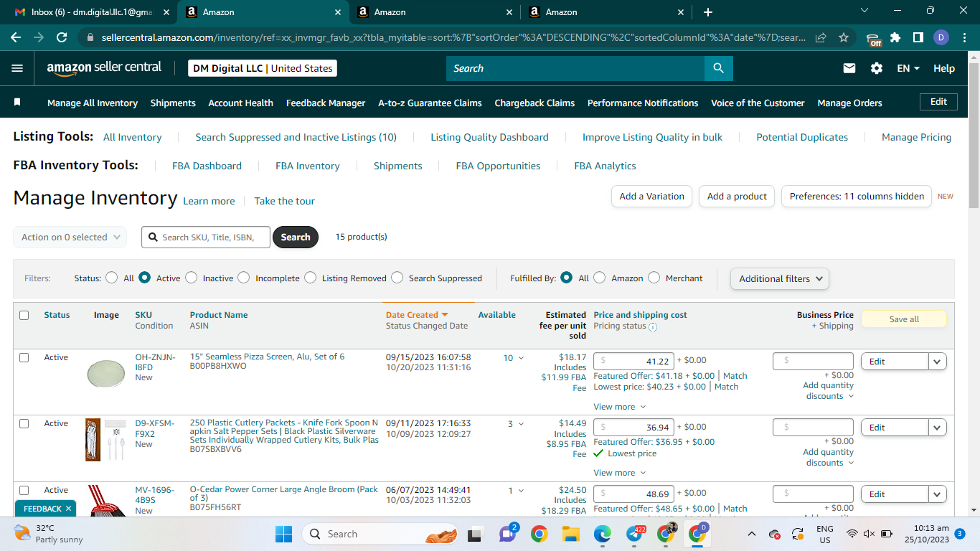Screen dimensions: 980x551
Task: Open the Seller Central messages envelope icon
Action: point(849,68)
